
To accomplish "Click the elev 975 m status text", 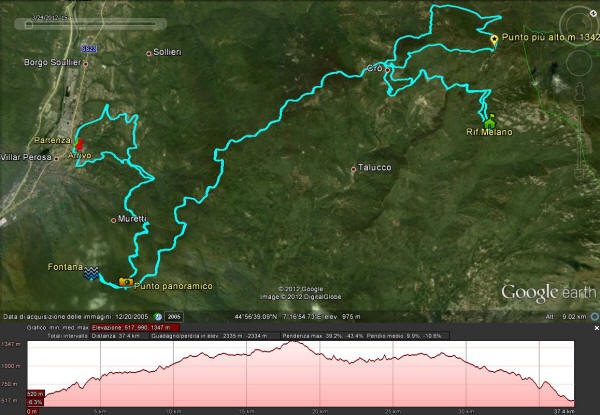I will [344, 317].
